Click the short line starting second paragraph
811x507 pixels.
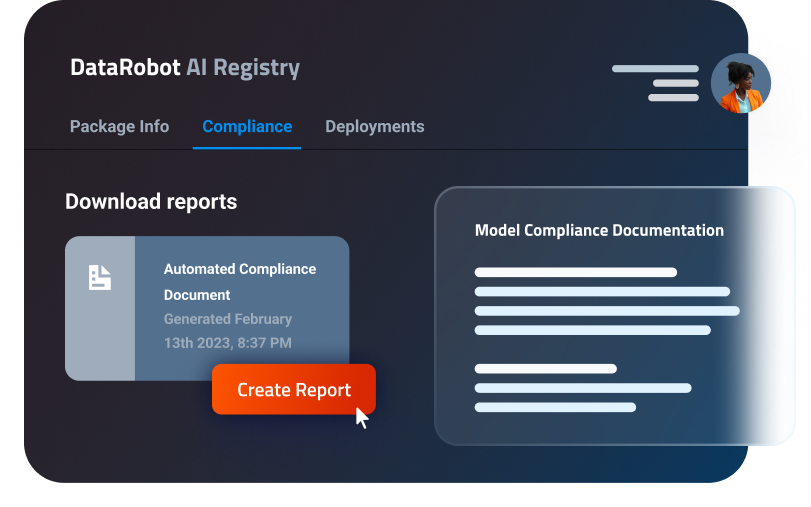[545, 369]
